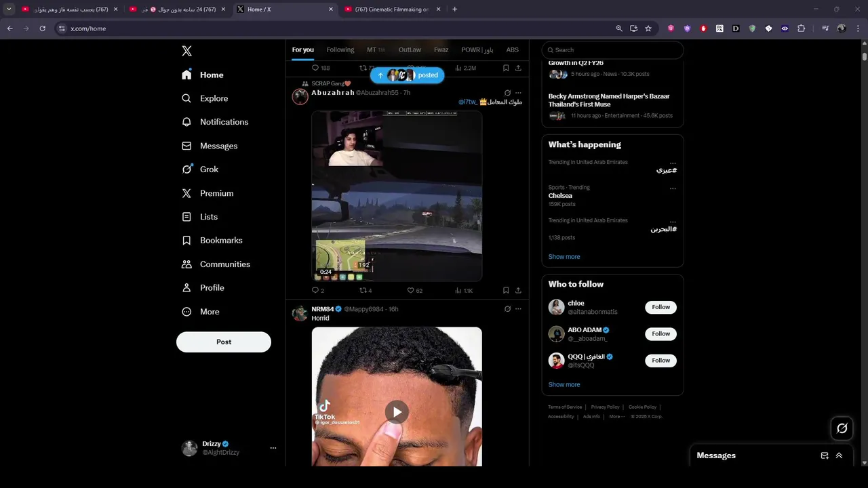This screenshot has height=488, width=868.
Task: Switch to the POWR tab
Action: [477, 49]
